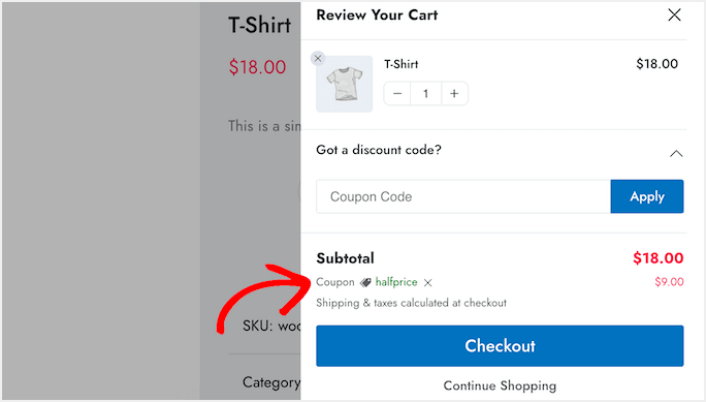Focus the Coupon Code input field

(x=463, y=197)
